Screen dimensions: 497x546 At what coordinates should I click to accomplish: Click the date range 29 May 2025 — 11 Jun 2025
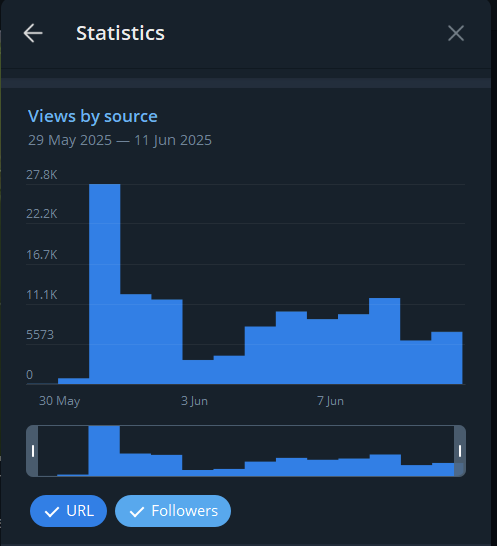[120, 140]
